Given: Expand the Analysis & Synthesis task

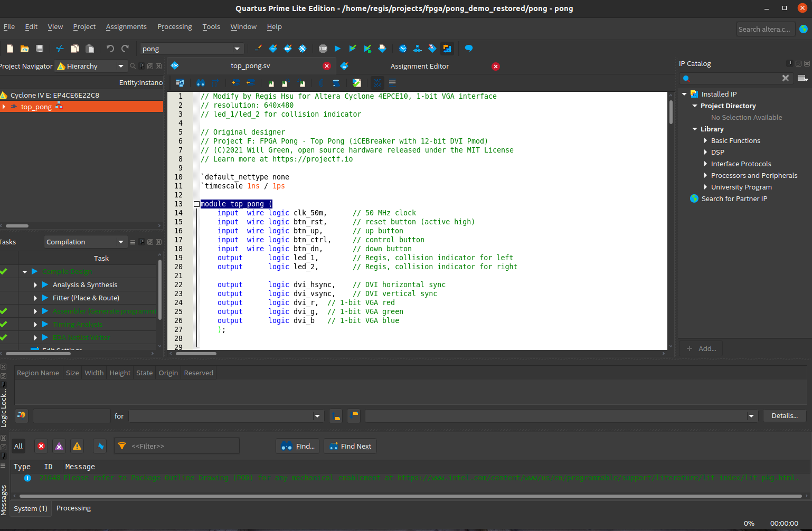Looking at the screenshot, I should [x=35, y=285].
